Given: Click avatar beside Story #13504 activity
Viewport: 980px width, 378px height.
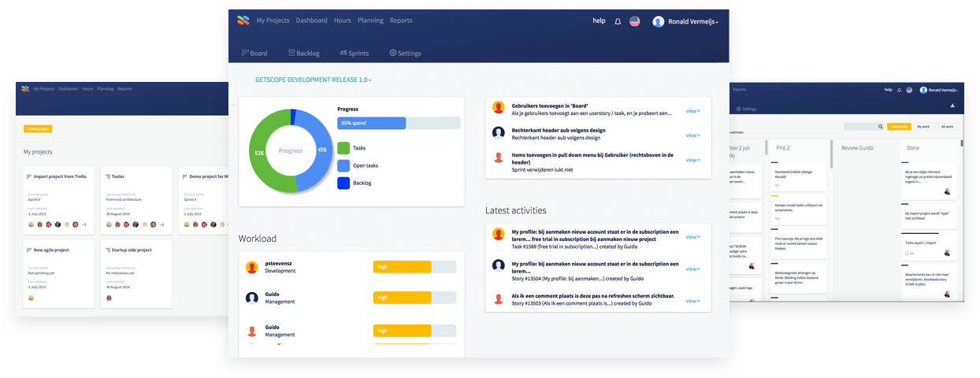Looking at the screenshot, I should pos(498,265).
